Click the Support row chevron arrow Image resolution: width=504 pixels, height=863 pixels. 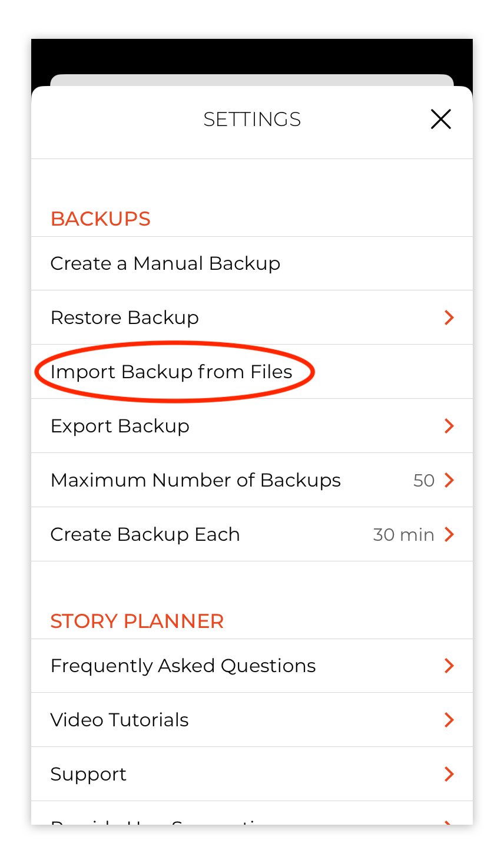(449, 774)
